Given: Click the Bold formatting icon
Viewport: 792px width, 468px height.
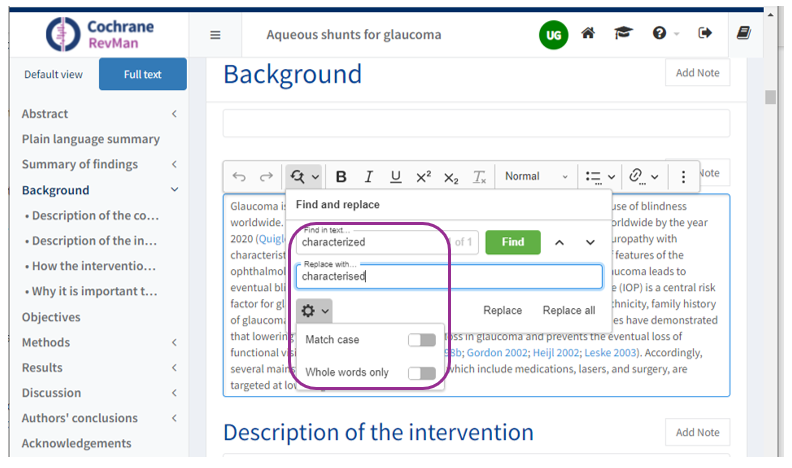Looking at the screenshot, I should click(341, 177).
